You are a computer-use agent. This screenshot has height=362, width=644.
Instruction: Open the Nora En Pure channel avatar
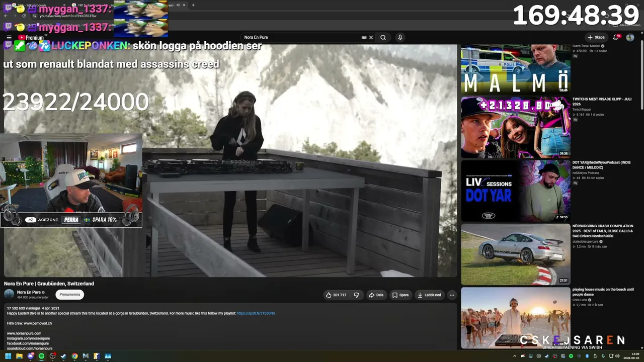(9, 295)
